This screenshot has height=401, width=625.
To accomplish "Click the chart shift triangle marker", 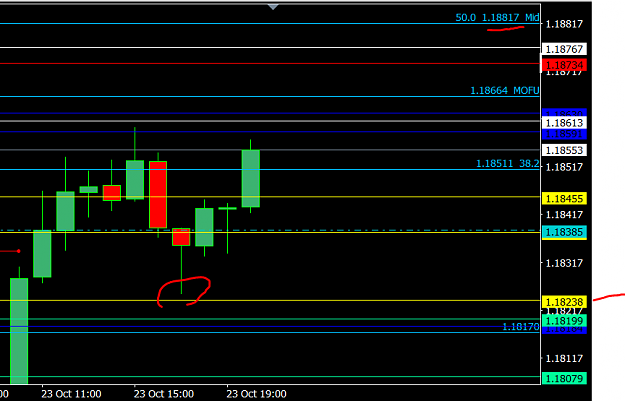I will (x=273, y=7).
